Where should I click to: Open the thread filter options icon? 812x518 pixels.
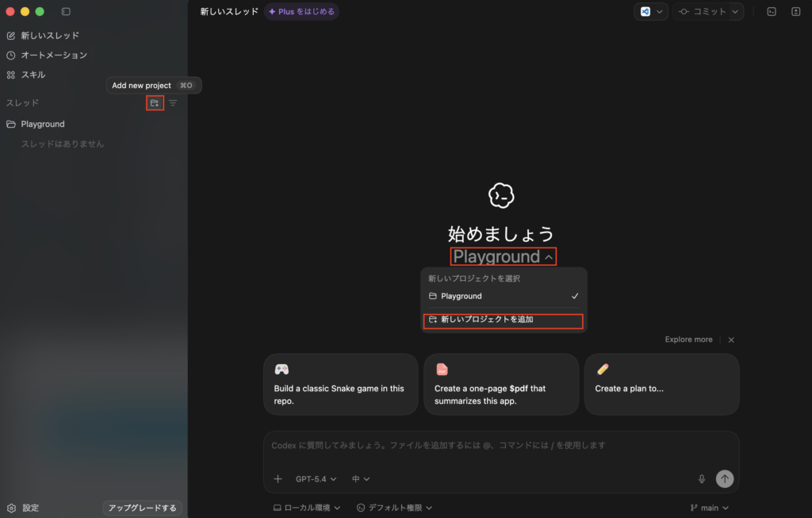tap(173, 103)
